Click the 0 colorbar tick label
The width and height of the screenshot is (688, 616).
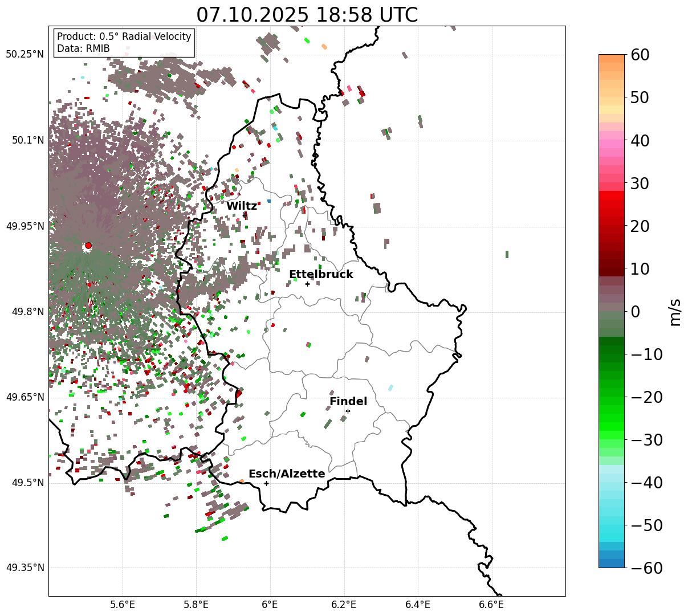click(636, 312)
